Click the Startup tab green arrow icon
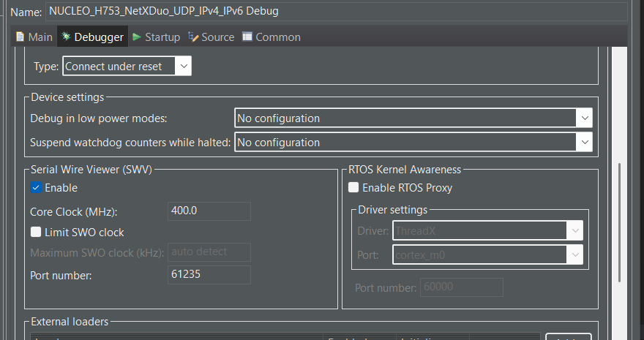 137,37
